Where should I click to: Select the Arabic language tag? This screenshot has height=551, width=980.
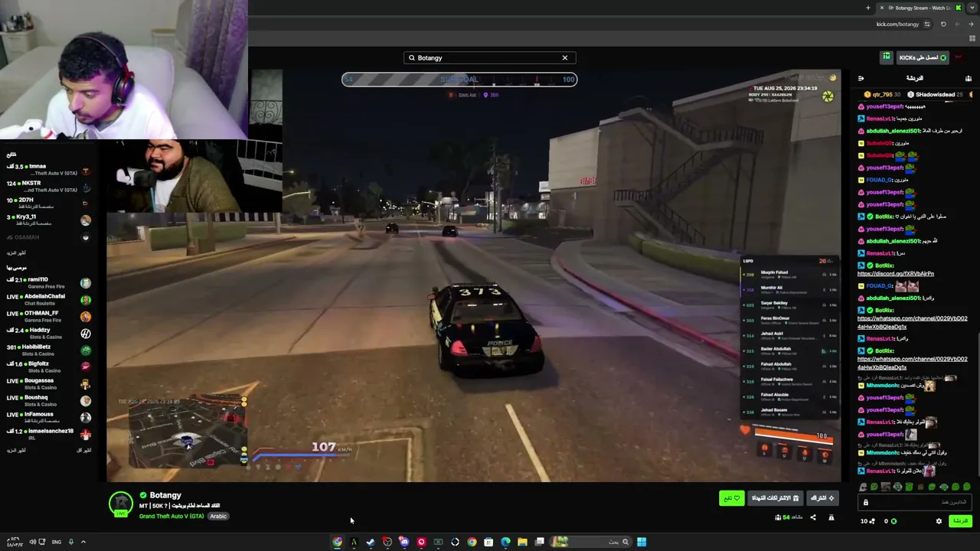(x=218, y=517)
